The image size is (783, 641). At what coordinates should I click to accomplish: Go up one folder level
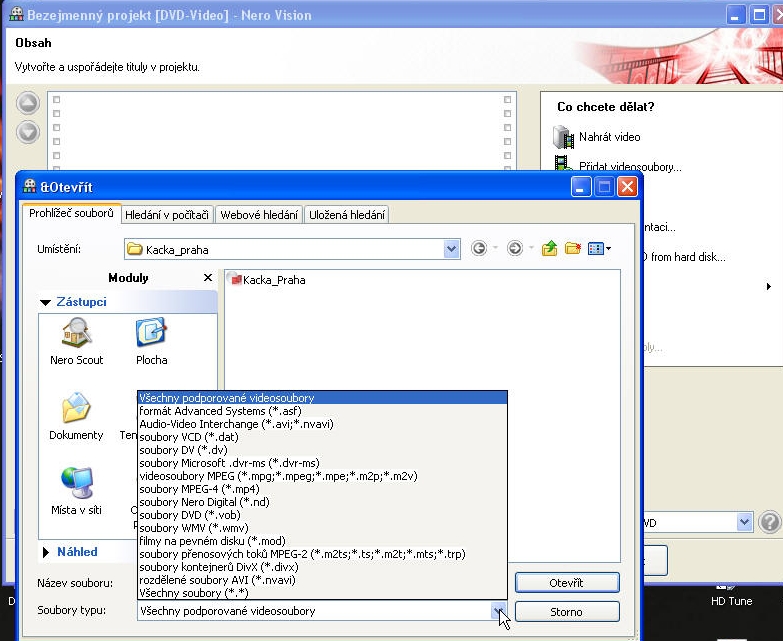pos(549,249)
